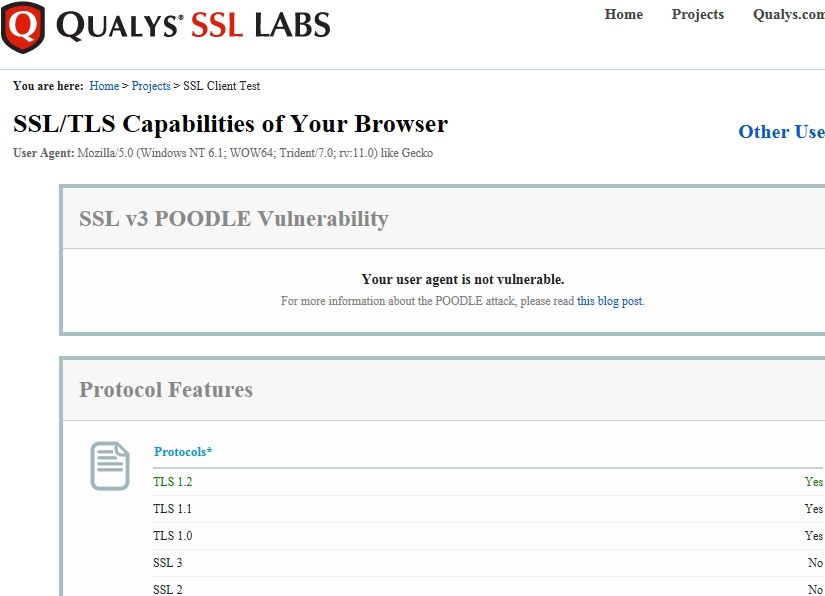Click the SSL v3 POODLE Vulnerability heading
Image resolution: width=825 pixels, height=596 pixels.
pos(234,218)
